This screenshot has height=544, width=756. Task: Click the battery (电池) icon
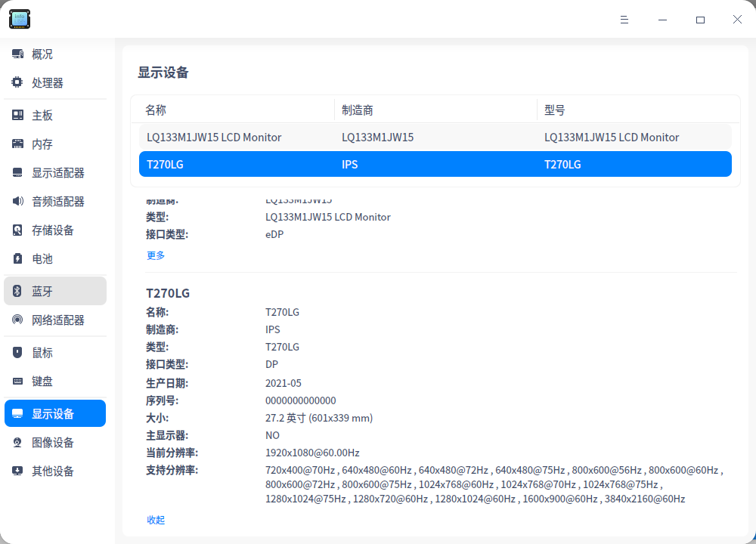coord(17,259)
